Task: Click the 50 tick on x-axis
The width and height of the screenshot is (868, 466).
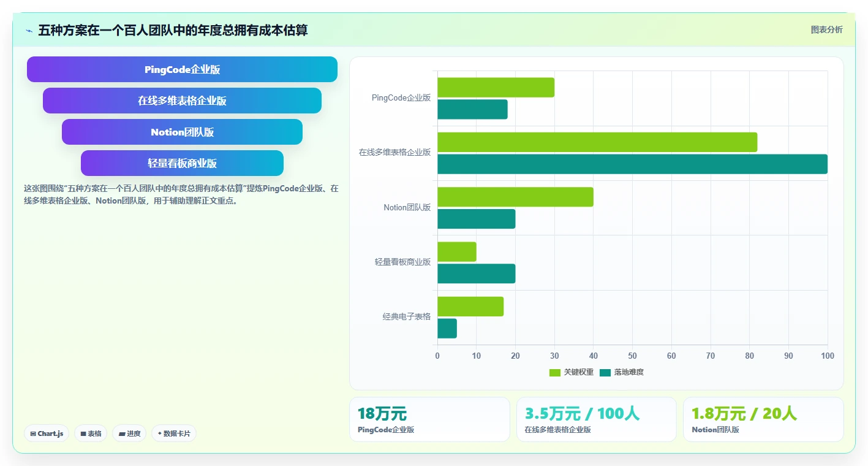Action: [x=632, y=356]
